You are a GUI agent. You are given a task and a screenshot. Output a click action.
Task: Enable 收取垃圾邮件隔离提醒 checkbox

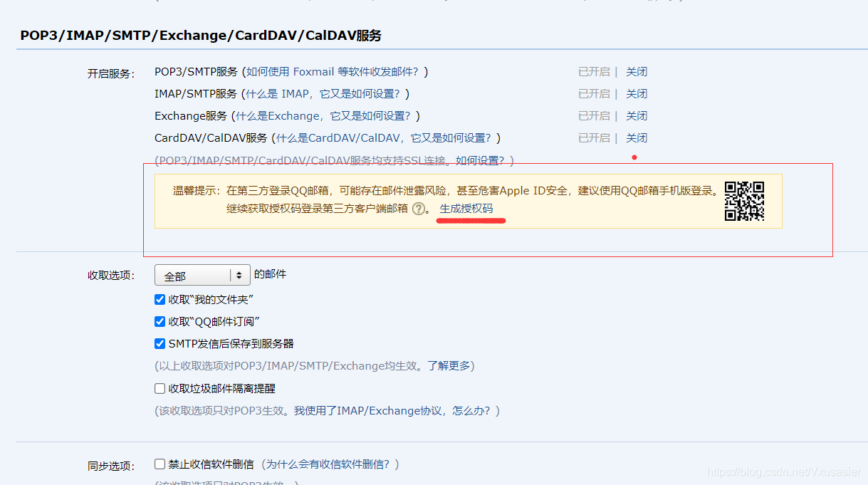point(160,388)
